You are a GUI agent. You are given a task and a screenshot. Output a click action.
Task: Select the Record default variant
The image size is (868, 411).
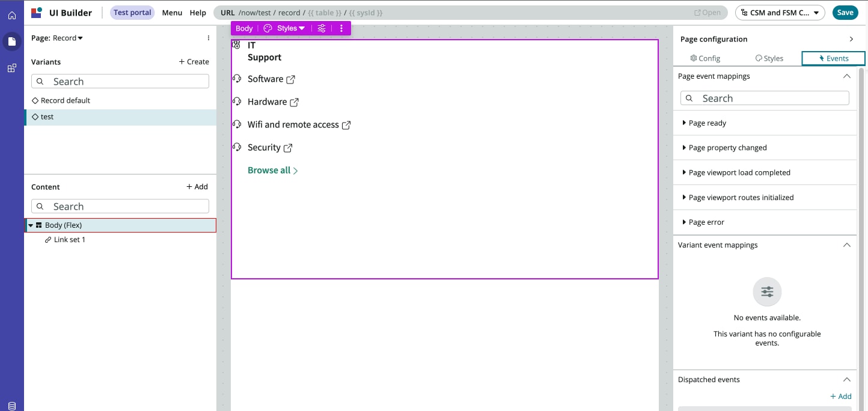click(x=120, y=100)
